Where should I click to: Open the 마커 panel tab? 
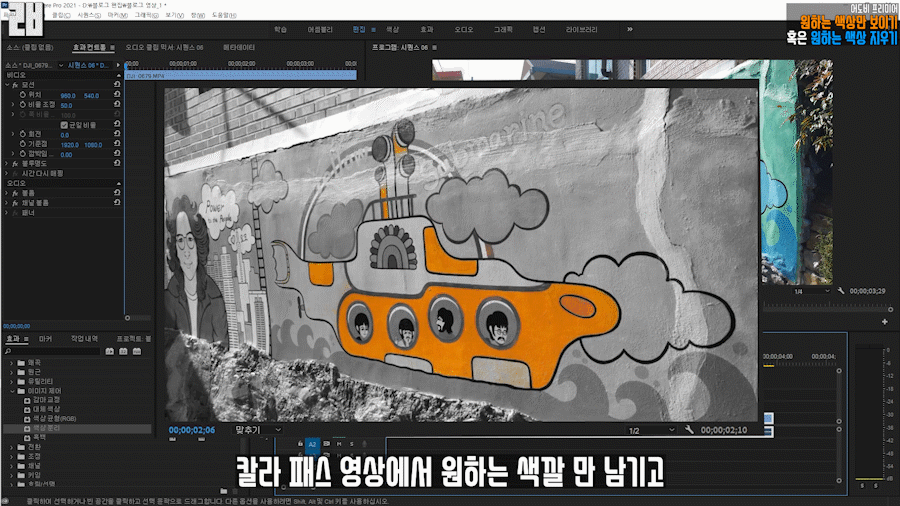pos(45,339)
